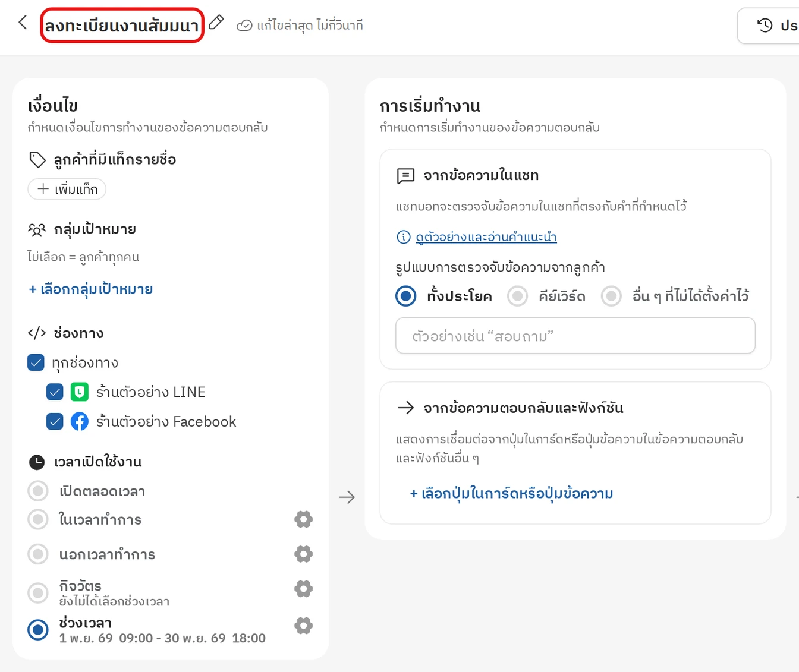Select the ในเวลาทำการ radio option

[38, 519]
